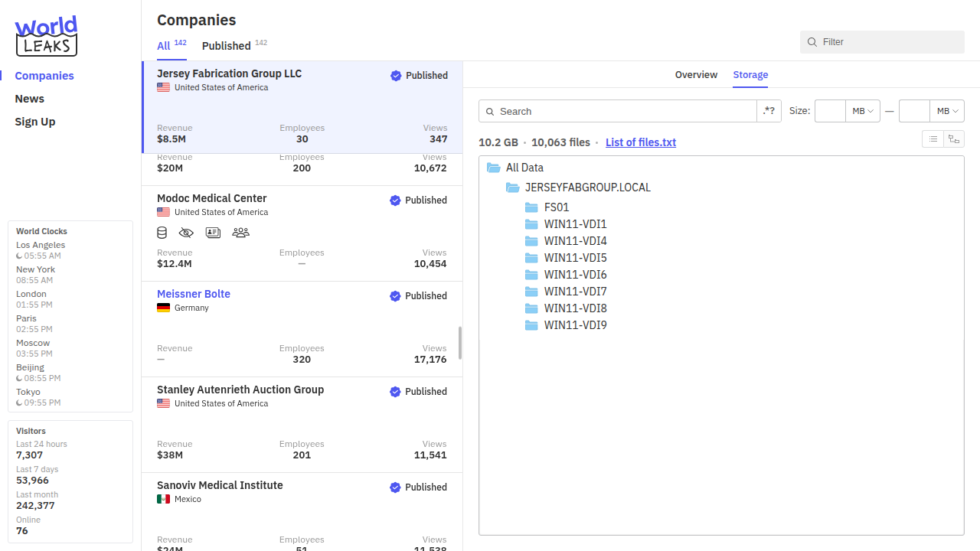This screenshot has height=551, width=980.
Task: Click the database icon under Modoc Medical Center
Action: [162, 233]
